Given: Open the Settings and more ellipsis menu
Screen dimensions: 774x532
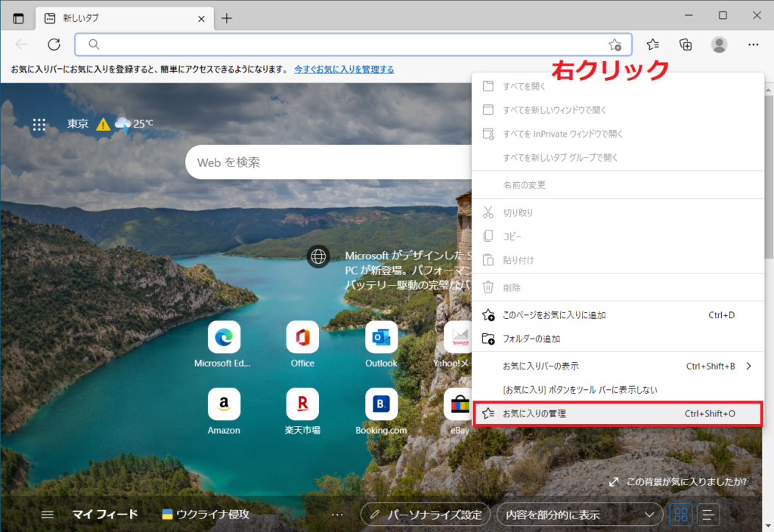Looking at the screenshot, I should pyautogui.click(x=753, y=45).
